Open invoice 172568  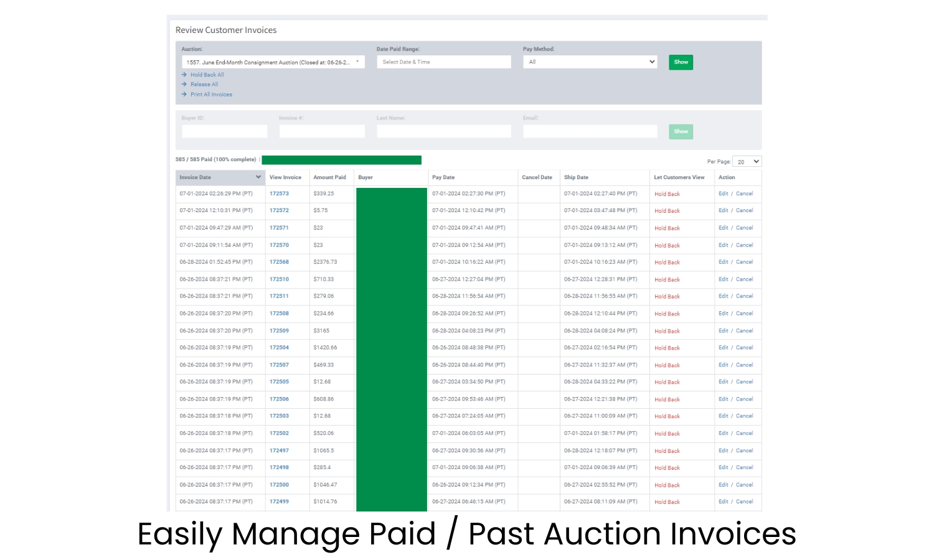(x=279, y=262)
